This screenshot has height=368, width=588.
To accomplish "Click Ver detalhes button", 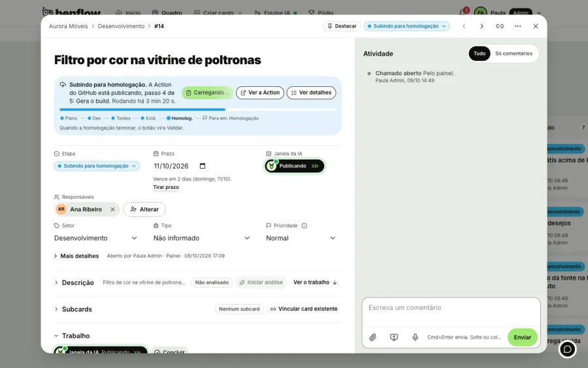I will click(311, 93).
